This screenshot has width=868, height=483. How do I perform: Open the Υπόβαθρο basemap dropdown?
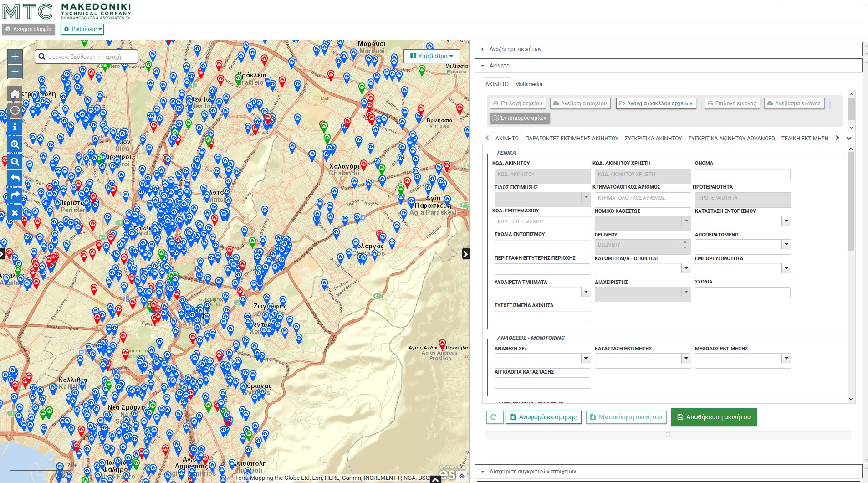tap(431, 56)
